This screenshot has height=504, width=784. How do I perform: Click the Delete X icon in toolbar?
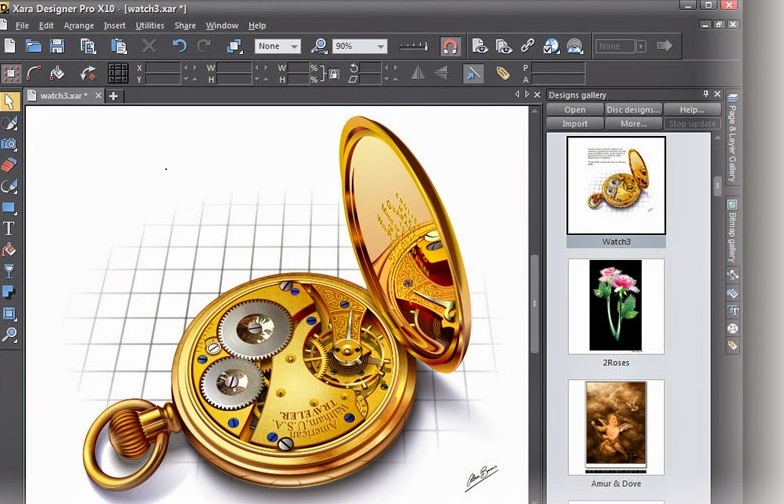[148, 46]
